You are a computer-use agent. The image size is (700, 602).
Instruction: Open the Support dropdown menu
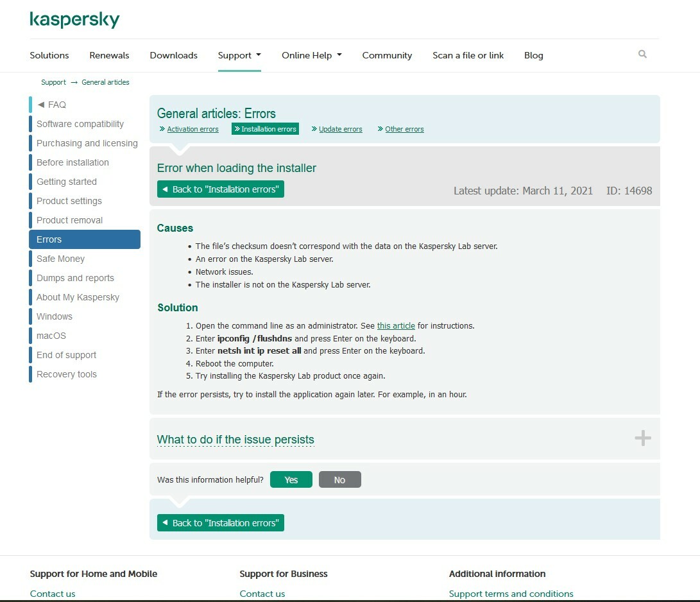[239, 55]
